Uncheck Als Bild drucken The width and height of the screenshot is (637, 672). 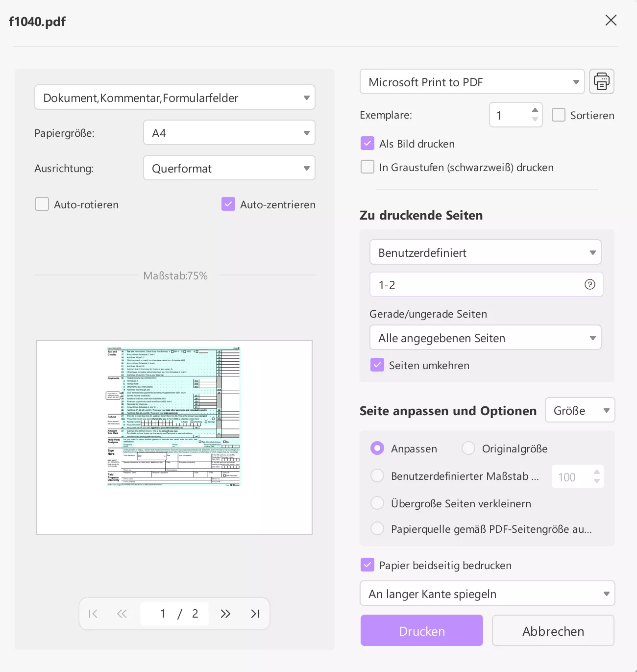point(367,144)
